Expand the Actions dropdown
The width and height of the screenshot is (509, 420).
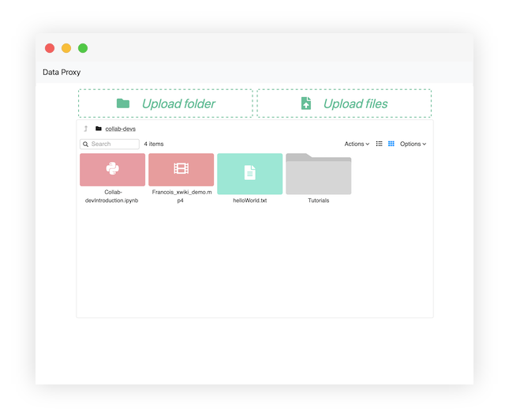357,144
